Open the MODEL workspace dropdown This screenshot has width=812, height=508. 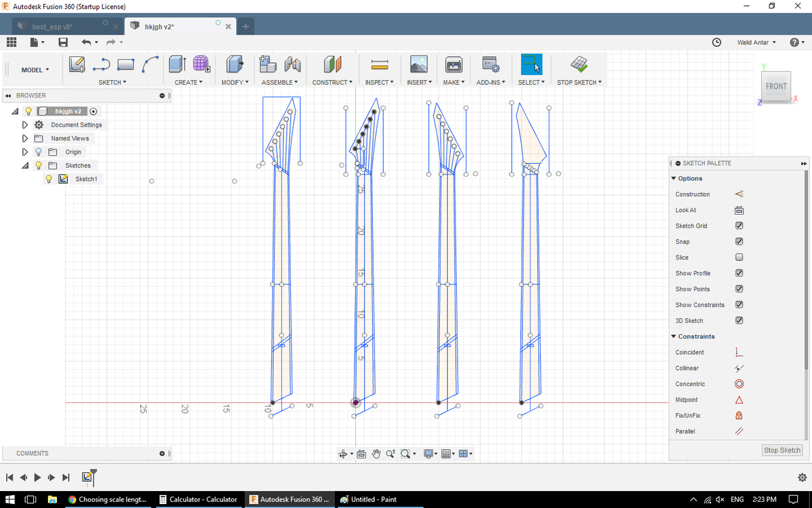pos(35,70)
